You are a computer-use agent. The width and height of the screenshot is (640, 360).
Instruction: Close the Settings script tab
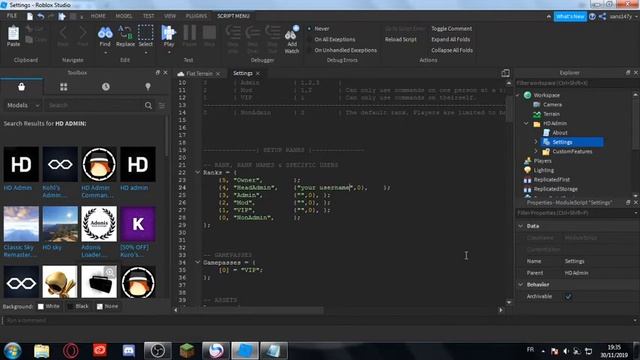258,73
